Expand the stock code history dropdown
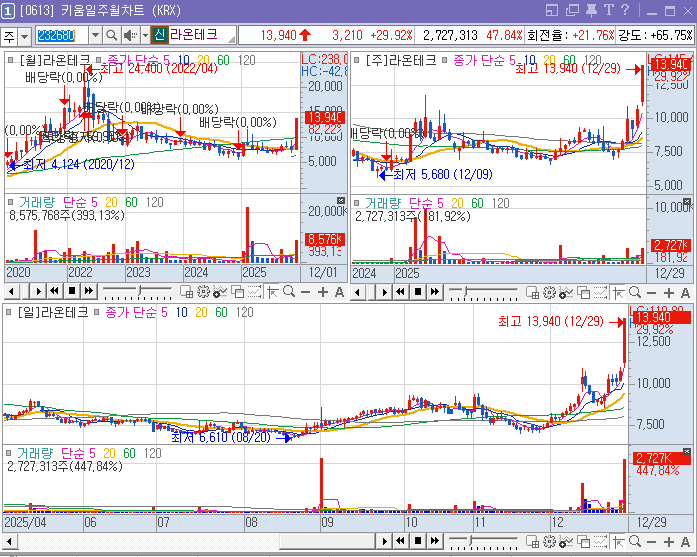 [x=95, y=35]
